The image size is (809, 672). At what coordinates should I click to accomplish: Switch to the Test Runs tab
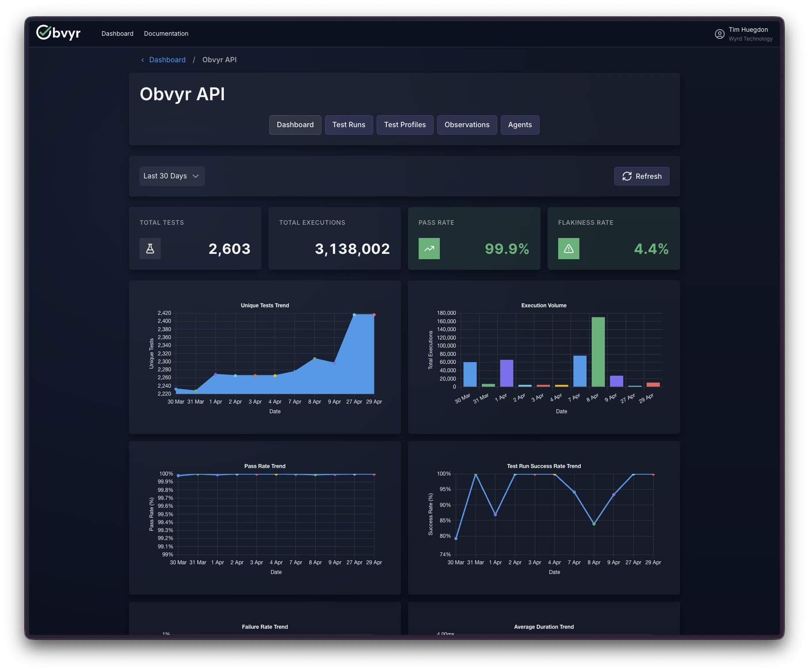click(349, 125)
